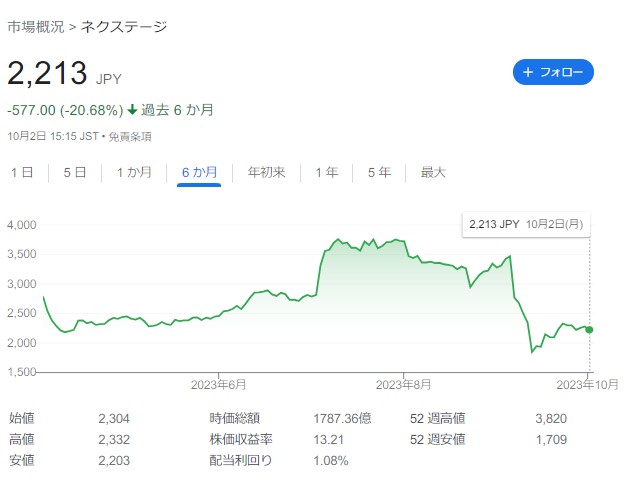The width and height of the screenshot is (626, 484).
Task: Choose the 1年 chart range
Action: coord(327,173)
